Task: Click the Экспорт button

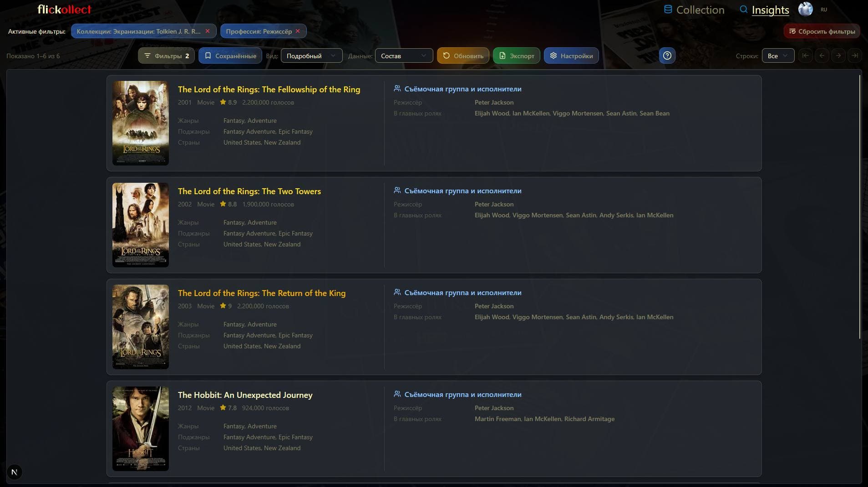Action: coord(517,56)
